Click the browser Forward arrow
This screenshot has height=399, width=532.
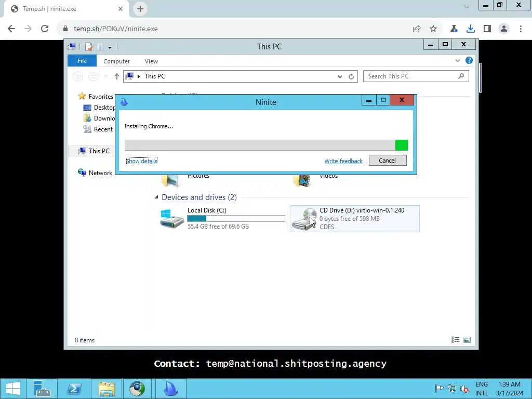[28, 29]
